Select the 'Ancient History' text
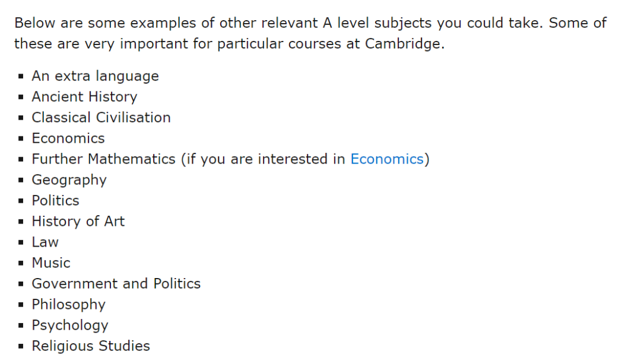Viewport: 641px width, 364px height. [85, 97]
